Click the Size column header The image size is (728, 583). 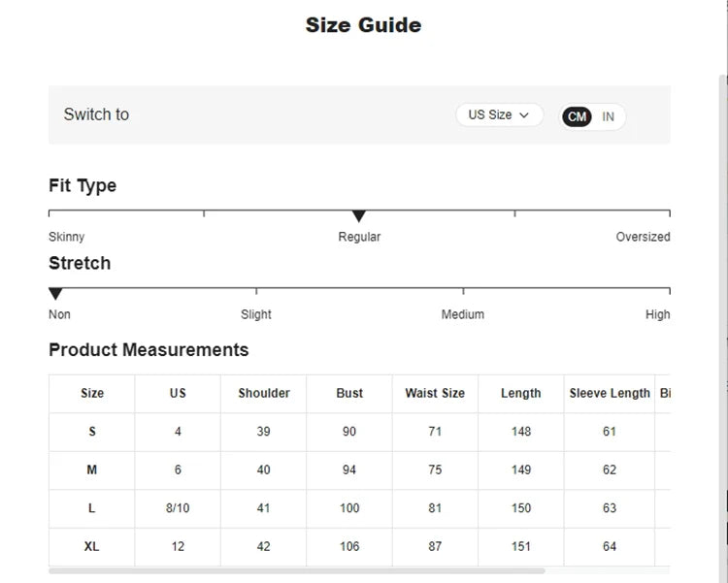click(x=92, y=393)
